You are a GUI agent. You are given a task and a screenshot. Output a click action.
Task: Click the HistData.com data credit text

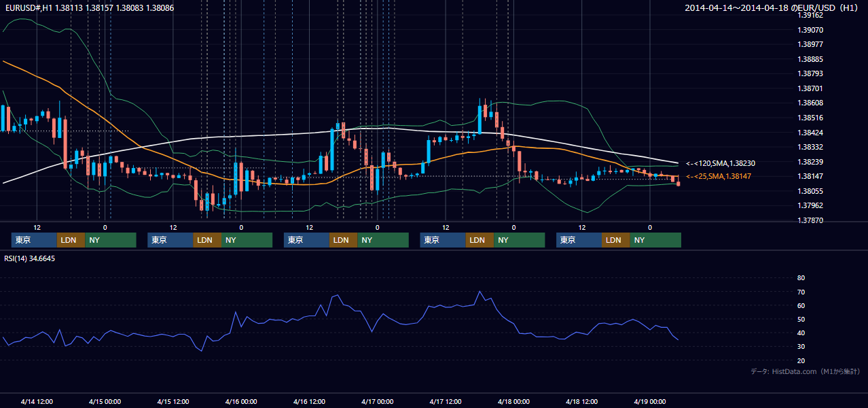pyautogui.click(x=805, y=371)
